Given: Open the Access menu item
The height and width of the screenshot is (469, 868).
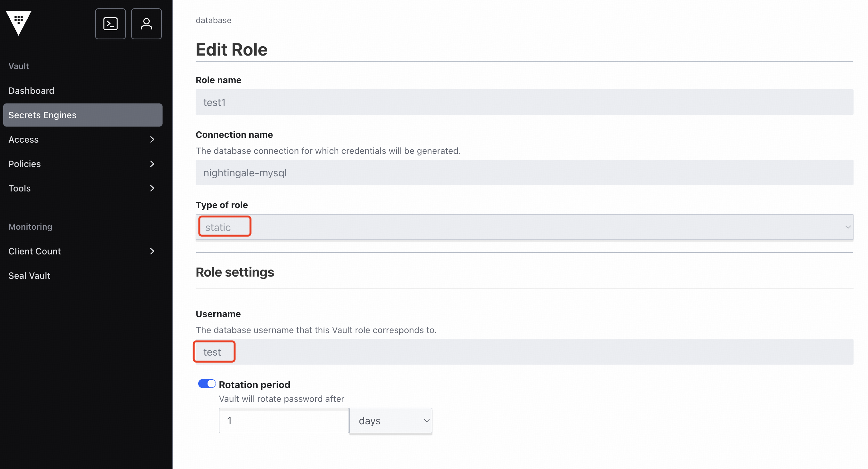Looking at the screenshot, I should [x=23, y=139].
